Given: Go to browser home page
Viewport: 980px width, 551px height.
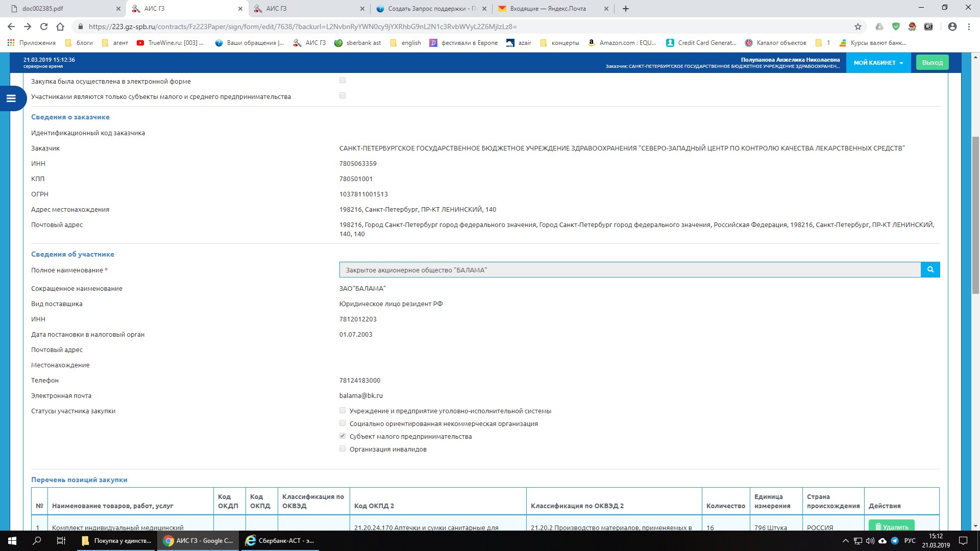Looking at the screenshot, I should [x=60, y=27].
